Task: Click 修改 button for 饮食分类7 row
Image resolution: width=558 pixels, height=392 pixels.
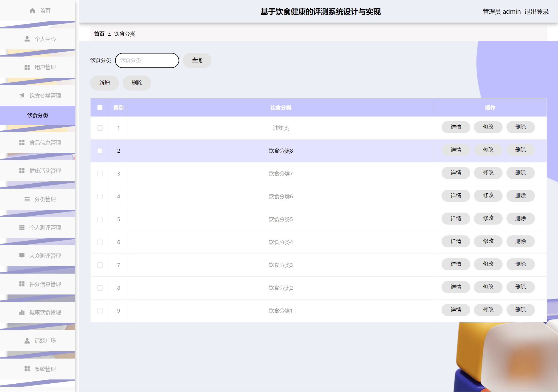Action: click(x=488, y=172)
